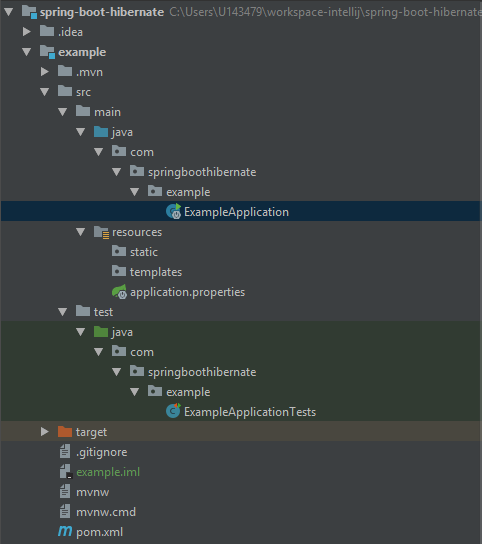Click the .mvn folder icon

(x=65, y=71)
